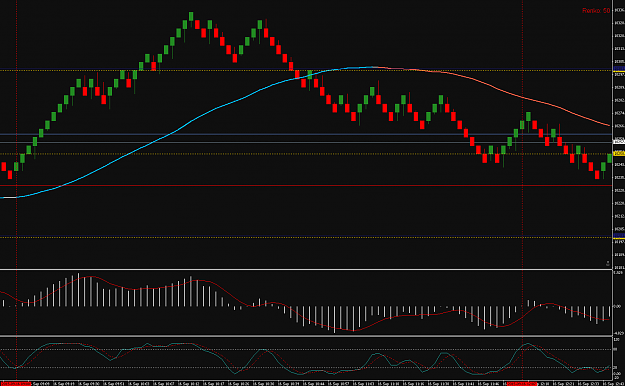Select the uppermost yellow dotted horizontal line
The width and height of the screenshot is (625, 386).
tap(306, 70)
